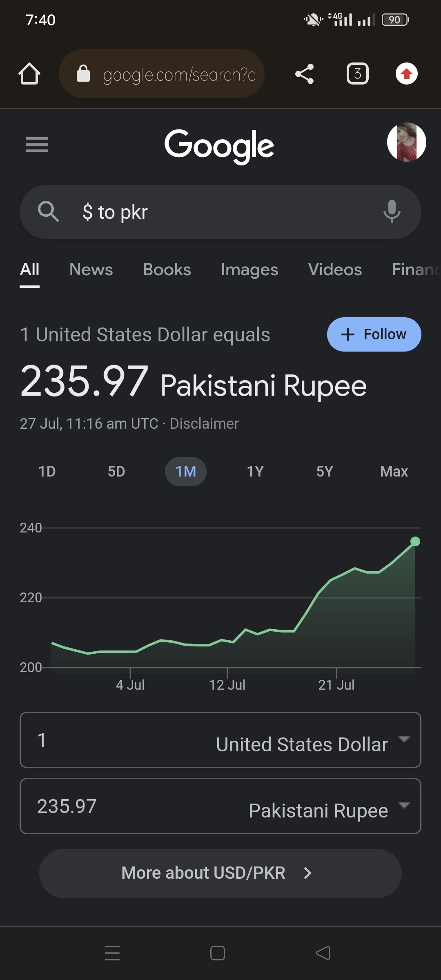
Task: Follow the USD/PKR currency pair
Action: 374,334
